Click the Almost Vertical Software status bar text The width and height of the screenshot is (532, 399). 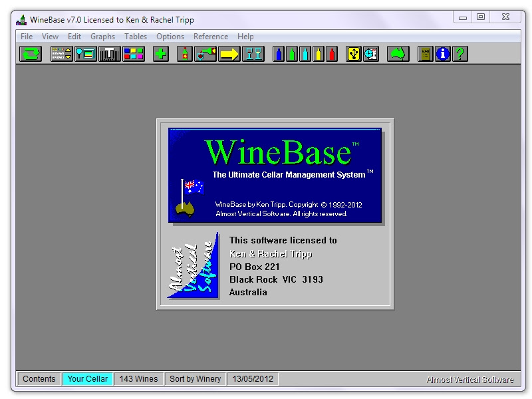[469, 380]
